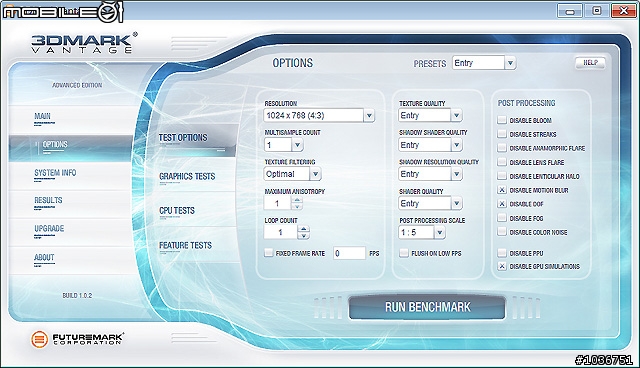Image resolution: width=640 pixels, height=368 pixels.
Task: Click the FPS value input field
Action: (349, 253)
